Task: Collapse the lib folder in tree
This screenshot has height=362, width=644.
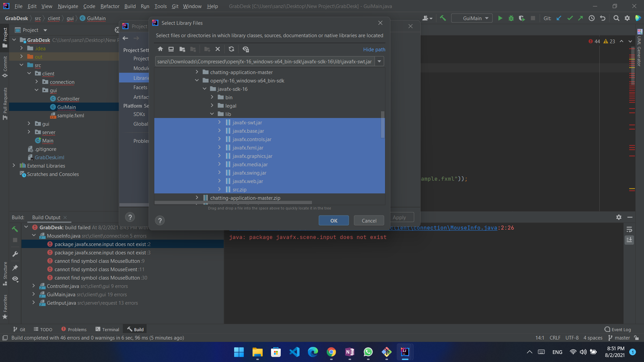Action: (x=212, y=114)
